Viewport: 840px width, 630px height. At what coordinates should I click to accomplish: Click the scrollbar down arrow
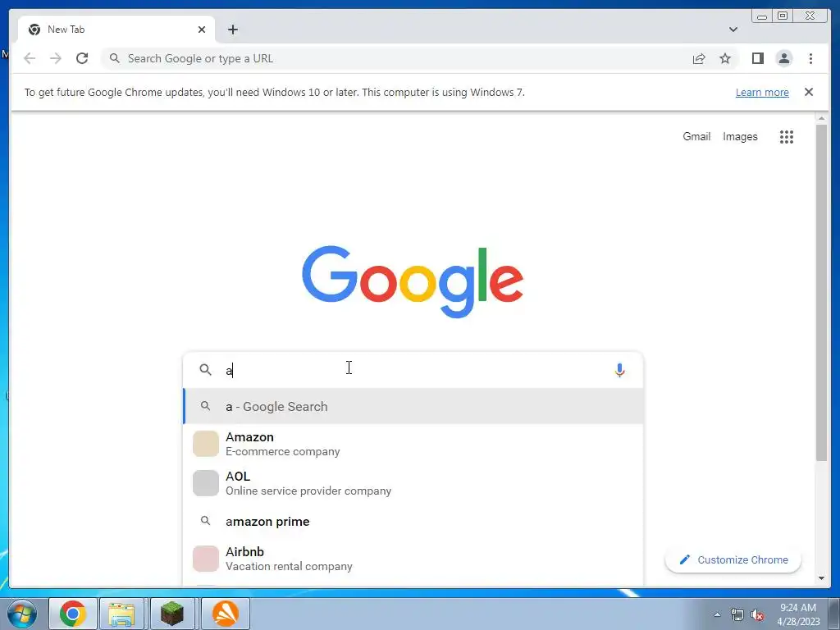point(821,578)
